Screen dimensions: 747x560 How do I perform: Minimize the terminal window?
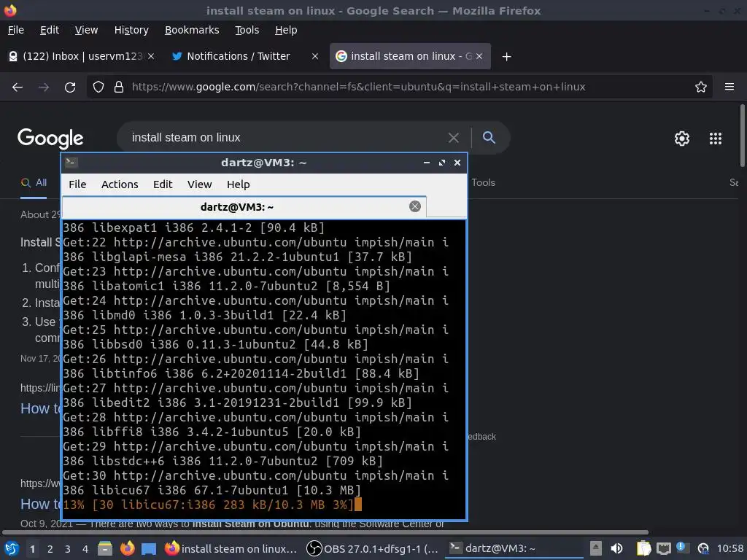426,163
